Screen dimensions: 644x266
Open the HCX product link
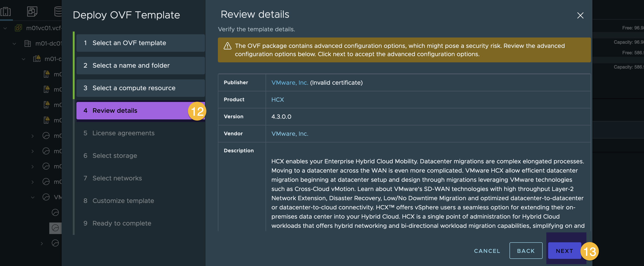tap(278, 100)
